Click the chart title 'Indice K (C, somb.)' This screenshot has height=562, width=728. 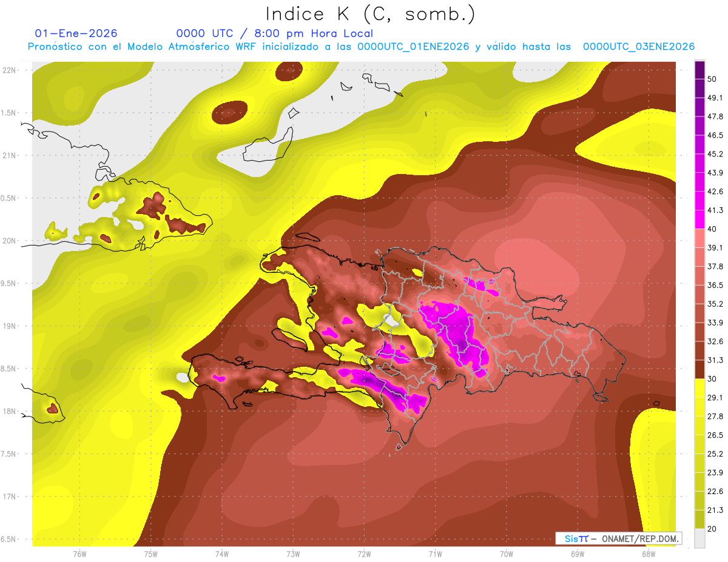click(370, 15)
